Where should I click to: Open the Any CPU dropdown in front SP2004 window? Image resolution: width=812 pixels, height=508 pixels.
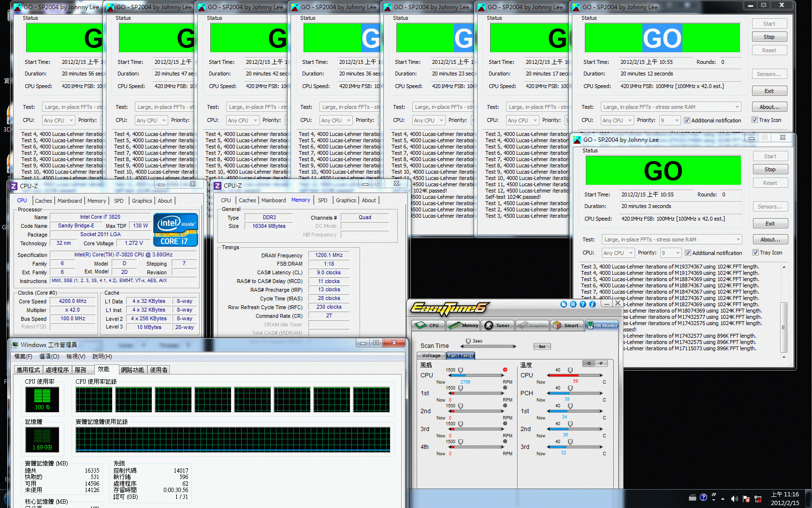click(x=618, y=253)
